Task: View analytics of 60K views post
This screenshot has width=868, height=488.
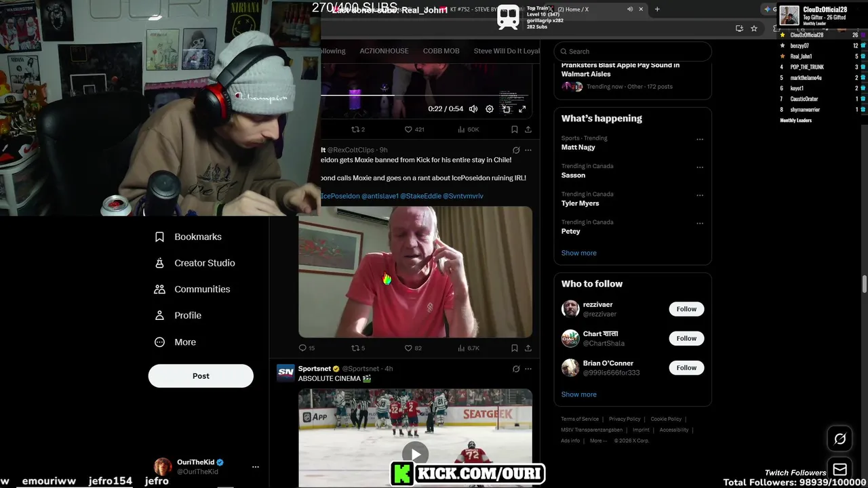Action: 468,129
